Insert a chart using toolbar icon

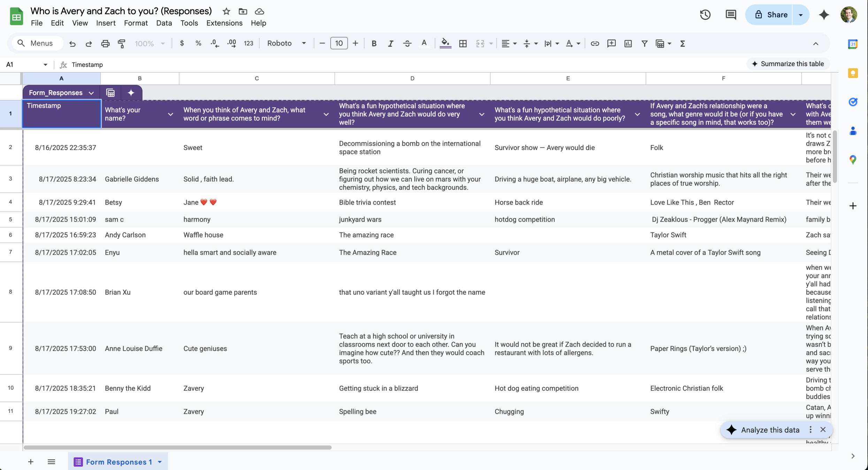pos(628,44)
